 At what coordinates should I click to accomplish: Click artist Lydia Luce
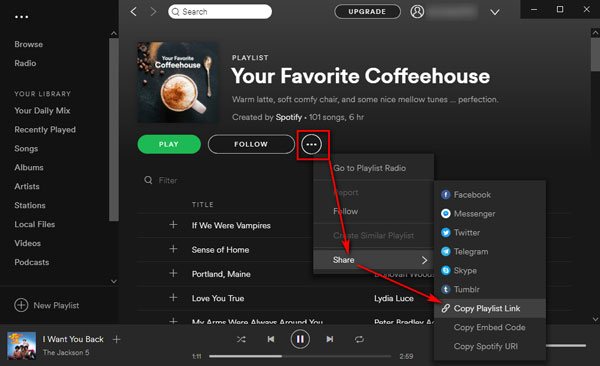tap(394, 298)
